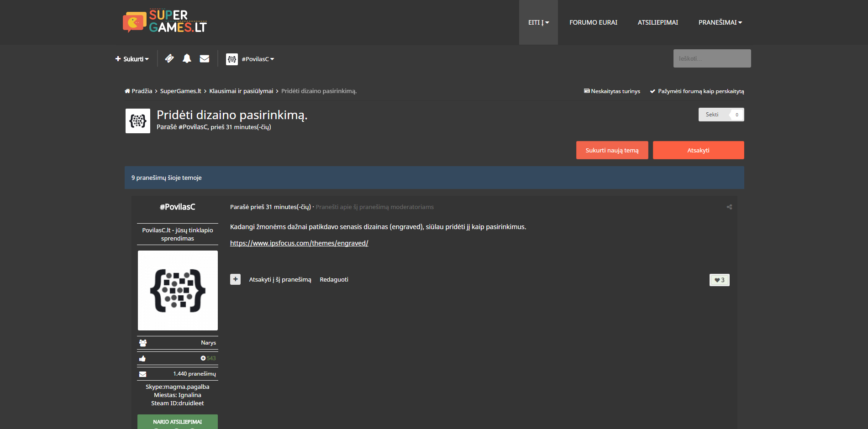Open the notifications bell icon
Viewport: 868px width, 429px height.
pyautogui.click(x=187, y=58)
